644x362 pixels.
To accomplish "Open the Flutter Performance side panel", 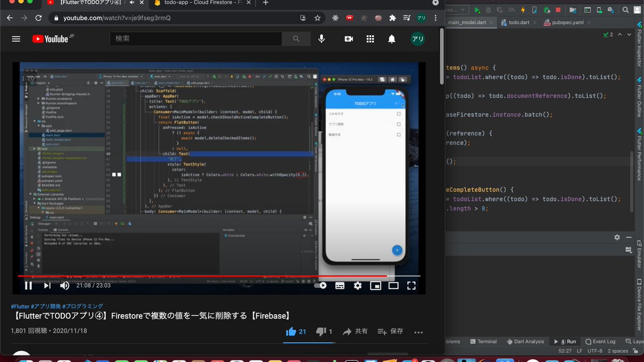I will point(639,154).
